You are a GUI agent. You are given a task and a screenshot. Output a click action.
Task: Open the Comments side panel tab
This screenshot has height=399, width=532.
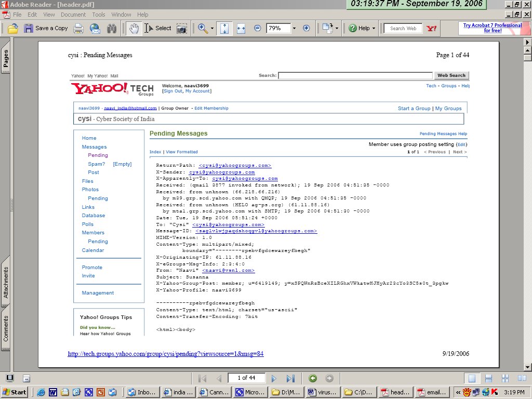[5, 328]
